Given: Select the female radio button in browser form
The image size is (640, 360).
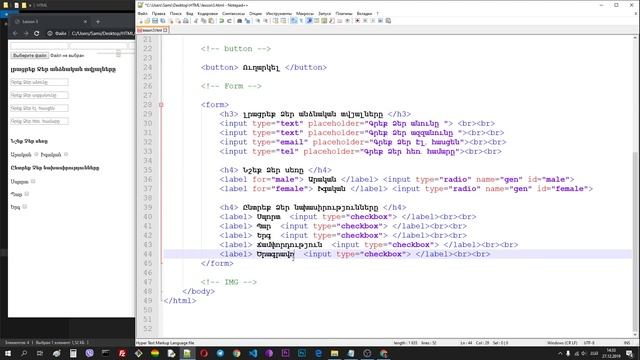Looking at the screenshot, I should pos(66,154).
